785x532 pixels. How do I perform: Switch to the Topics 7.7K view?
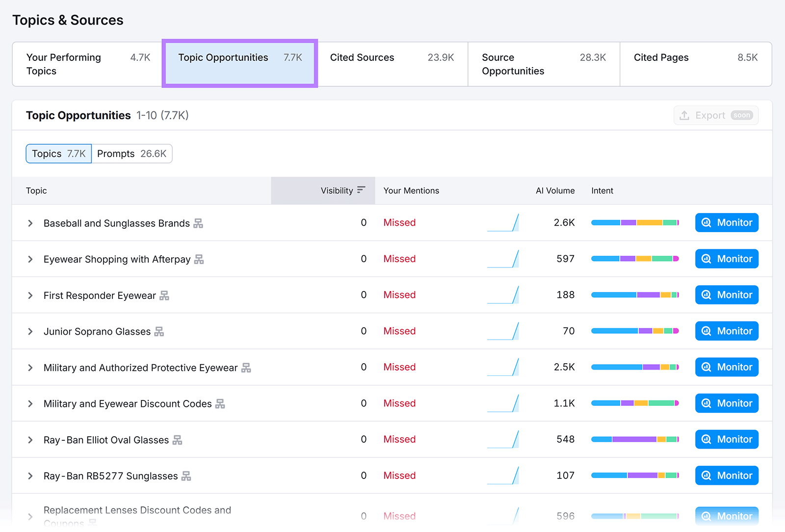coord(58,153)
